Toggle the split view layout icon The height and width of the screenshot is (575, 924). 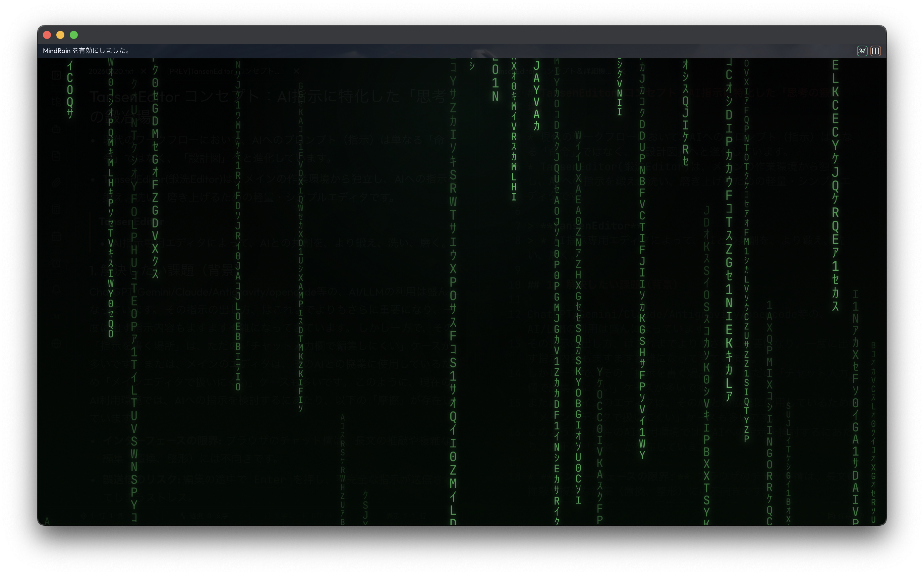tap(875, 51)
